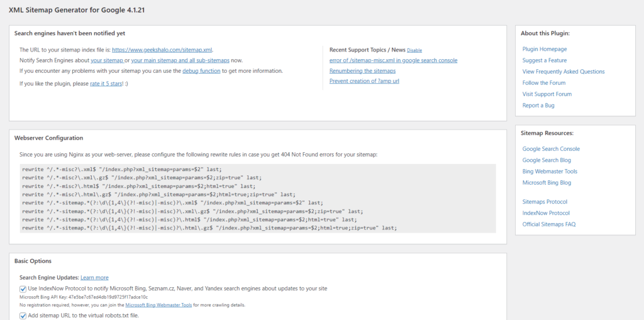Open Google Search Console resource
The height and width of the screenshot is (320, 644).
click(551, 149)
